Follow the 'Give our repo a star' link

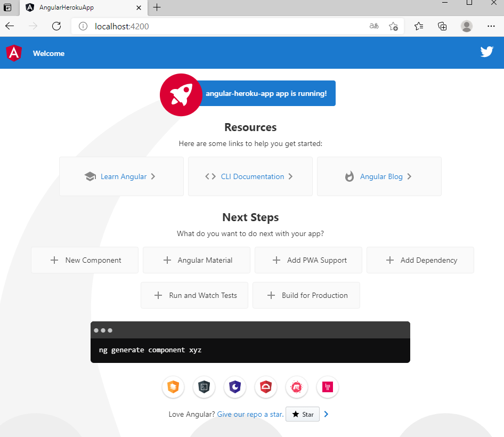[x=250, y=414]
